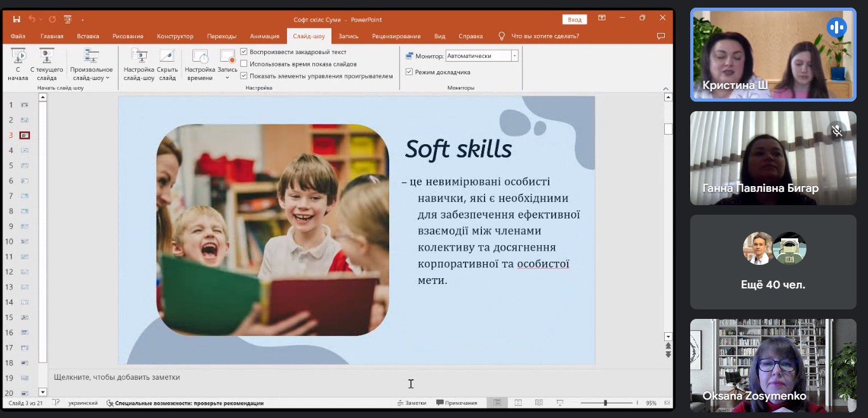Click Скрыть слайд icon
The height and width of the screenshot is (418, 868).
point(167,56)
